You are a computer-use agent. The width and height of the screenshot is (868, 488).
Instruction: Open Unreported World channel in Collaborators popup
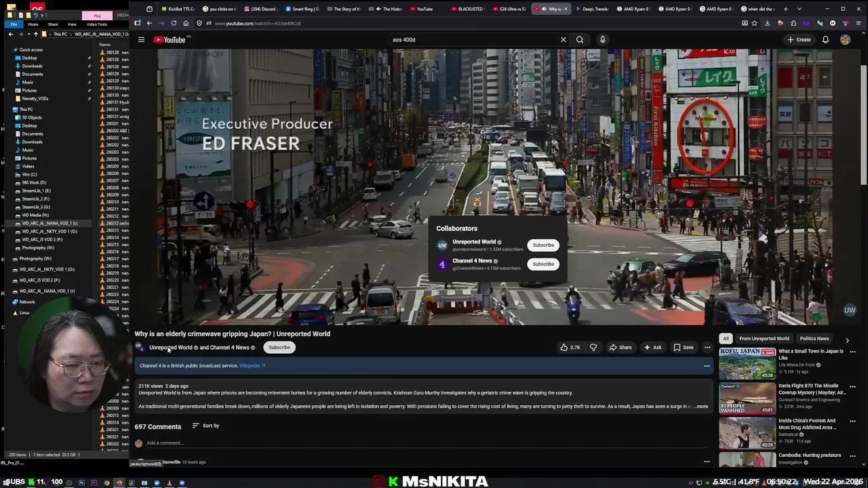click(x=474, y=242)
